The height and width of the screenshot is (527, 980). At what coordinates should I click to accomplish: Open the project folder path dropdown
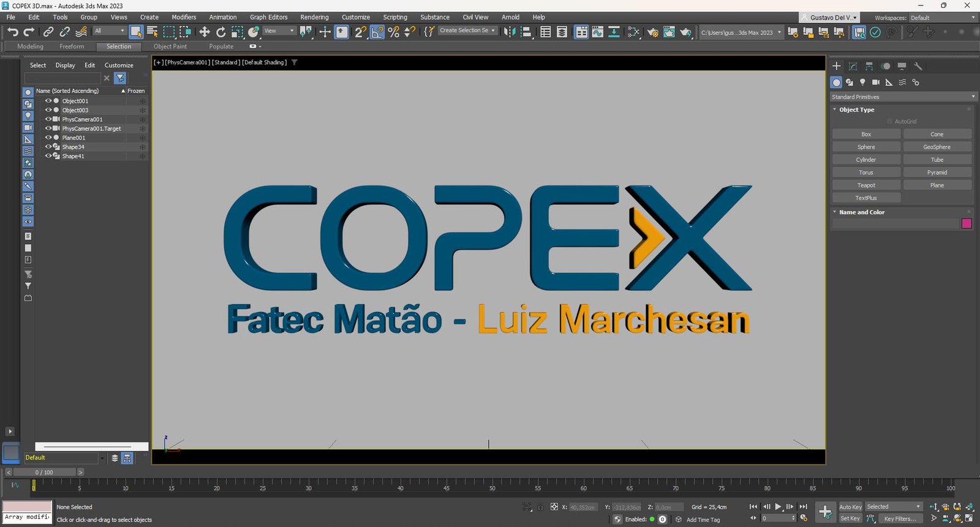pyautogui.click(x=741, y=32)
